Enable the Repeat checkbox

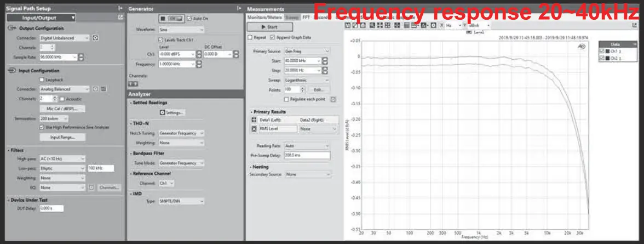tap(250, 37)
